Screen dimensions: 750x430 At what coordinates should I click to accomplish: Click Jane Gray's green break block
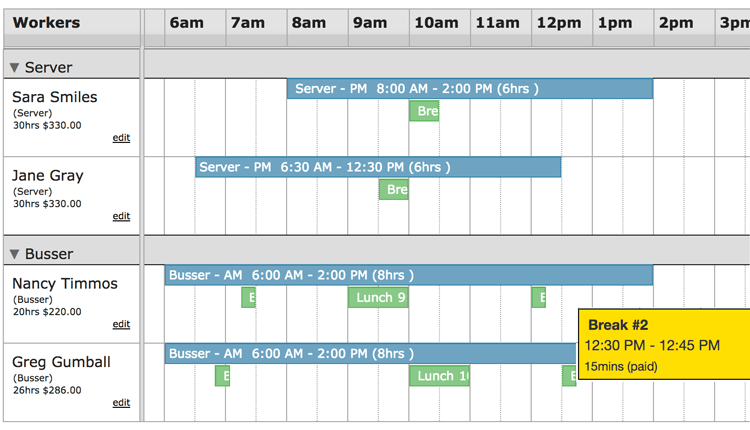(394, 189)
